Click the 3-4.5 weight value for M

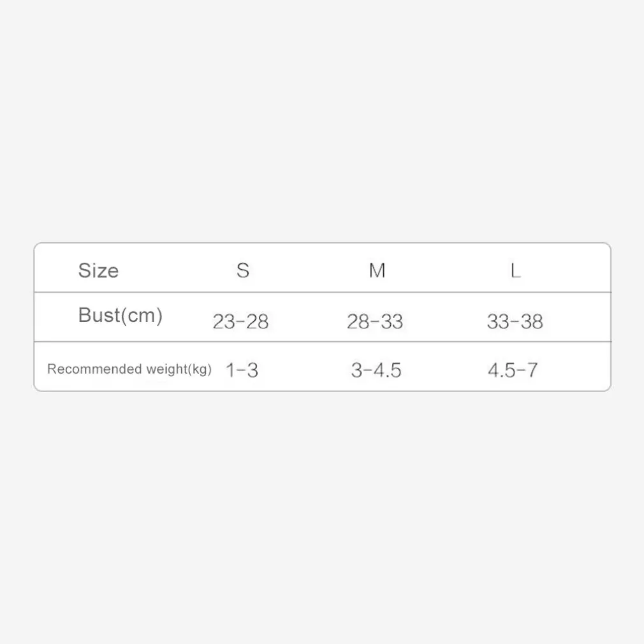(x=376, y=370)
